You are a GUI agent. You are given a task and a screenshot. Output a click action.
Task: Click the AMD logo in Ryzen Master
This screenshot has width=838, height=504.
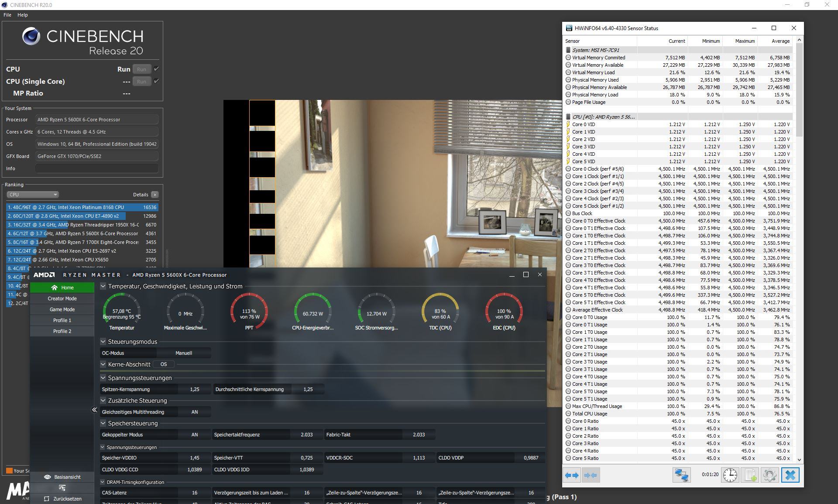tap(44, 275)
